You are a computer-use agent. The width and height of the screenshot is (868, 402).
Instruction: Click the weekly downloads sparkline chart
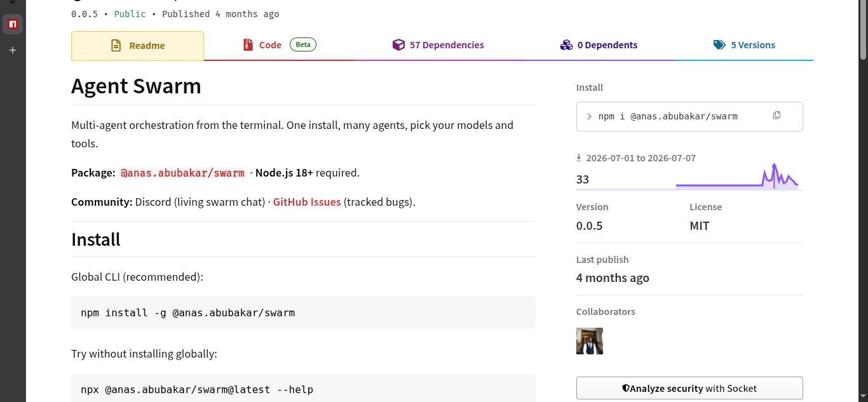[x=737, y=177]
